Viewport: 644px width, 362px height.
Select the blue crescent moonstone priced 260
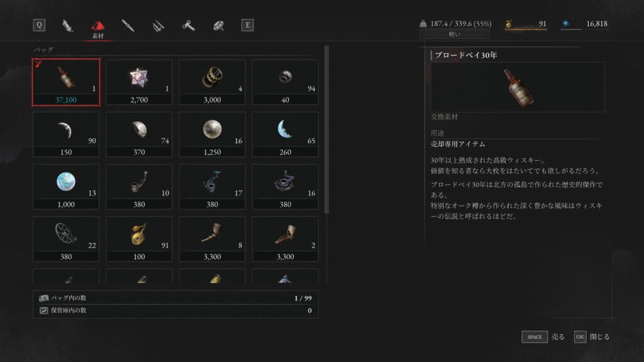[x=285, y=134]
